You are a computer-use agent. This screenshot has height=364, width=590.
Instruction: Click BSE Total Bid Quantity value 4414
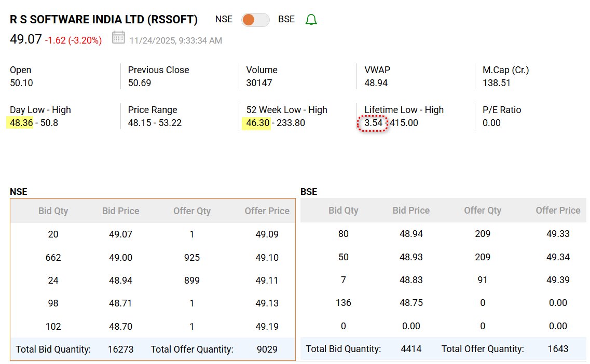pos(411,349)
